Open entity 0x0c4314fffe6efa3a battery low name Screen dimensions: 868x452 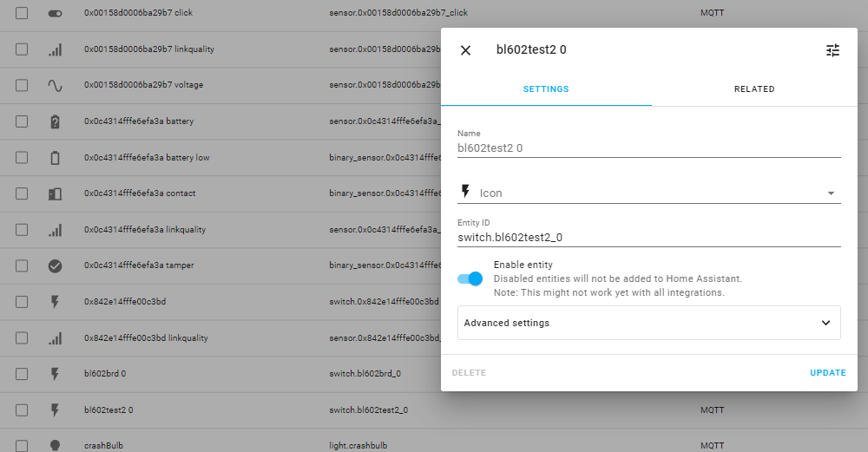(x=147, y=158)
